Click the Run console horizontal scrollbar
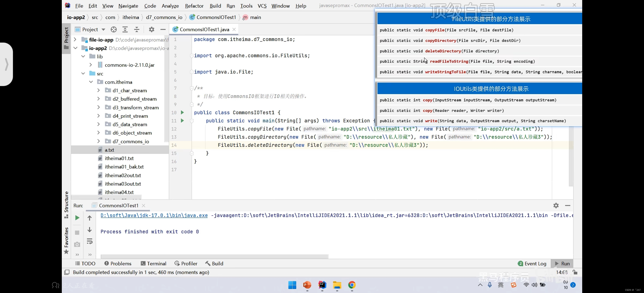 tap(214, 256)
